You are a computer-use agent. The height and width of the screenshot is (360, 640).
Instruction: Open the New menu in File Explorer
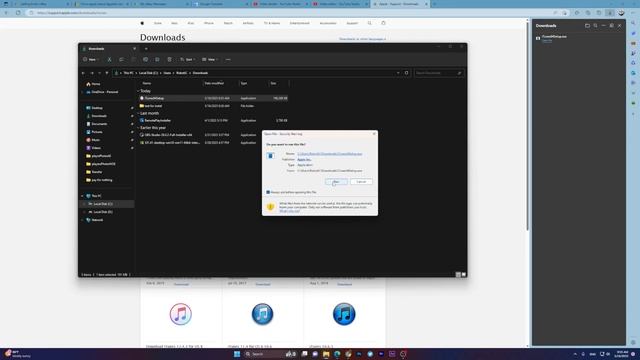tap(91, 60)
